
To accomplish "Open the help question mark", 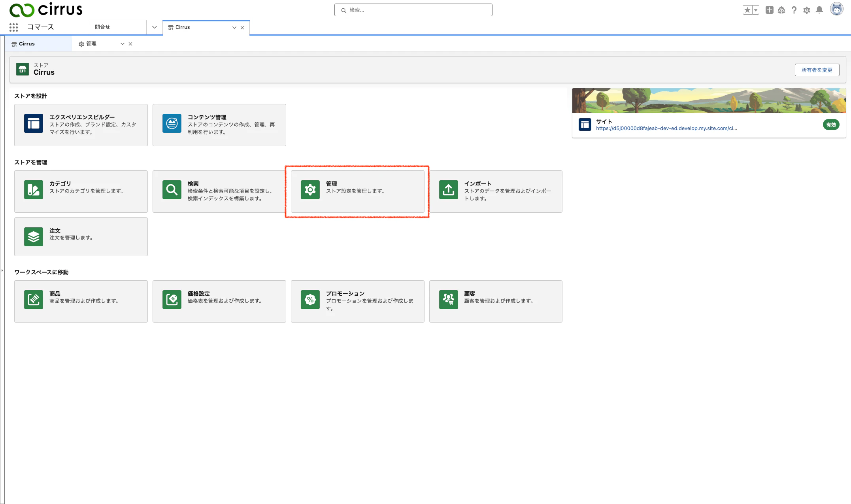I will click(x=794, y=10).
